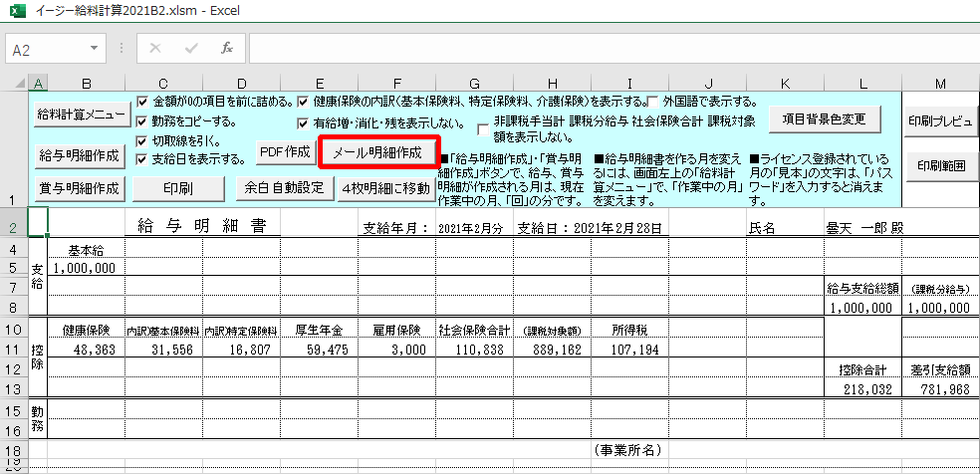Click the formula bar Cancel X icon
980x474 pixels.
(155, 48)
